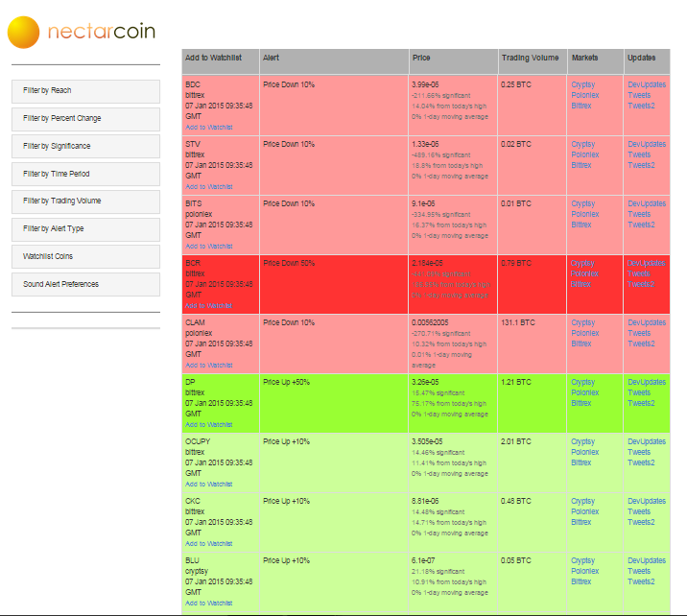
Task: Open Tweets link for STV
Action: pos(639,154)
